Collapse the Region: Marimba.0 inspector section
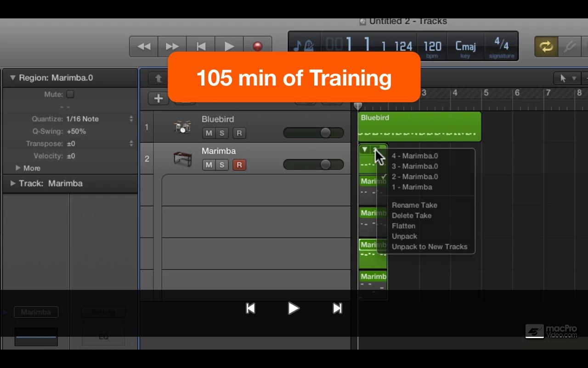Image resolution: width=588 pixels, height=368 pixels. (x=13, y=78)
